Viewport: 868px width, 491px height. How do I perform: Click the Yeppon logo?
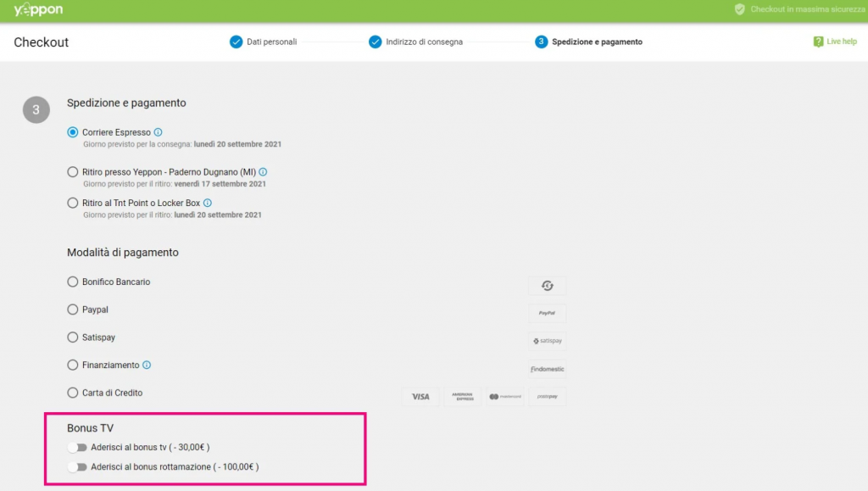38,10
